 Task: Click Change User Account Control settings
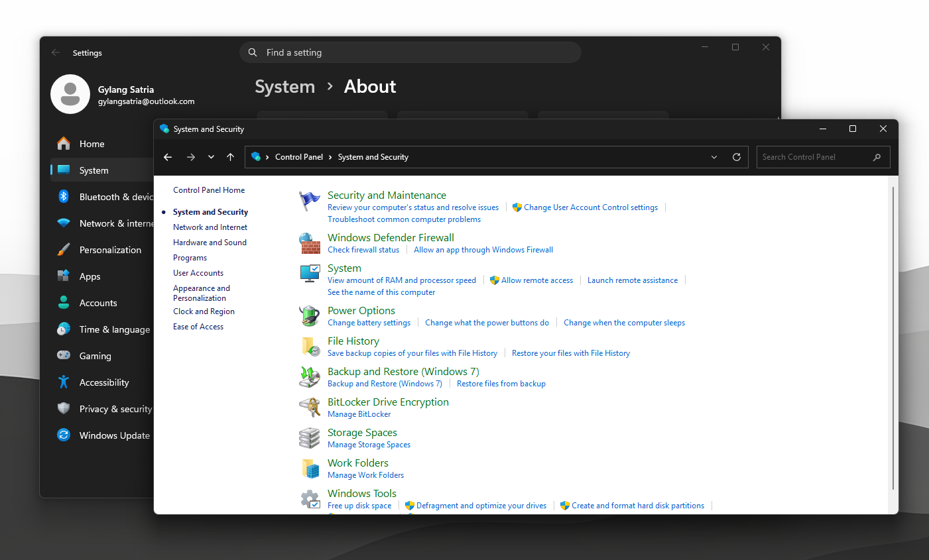(x=591, y=207)
